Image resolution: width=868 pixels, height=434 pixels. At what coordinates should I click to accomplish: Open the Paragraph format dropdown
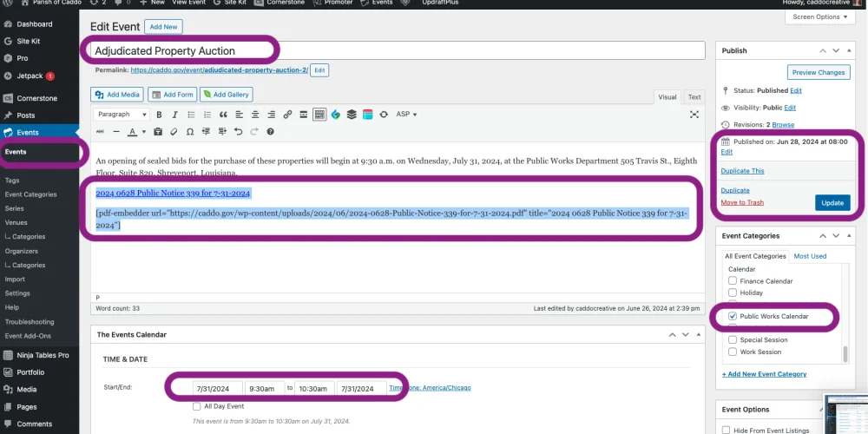(121, 115)
